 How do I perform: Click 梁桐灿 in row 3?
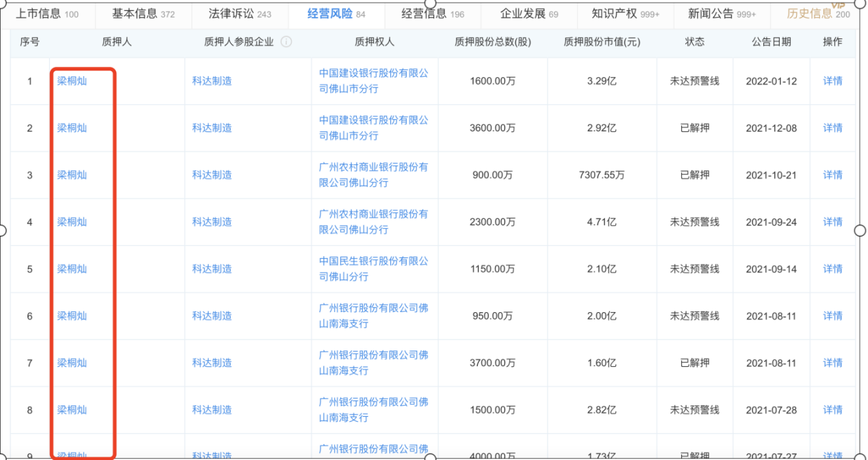click(x=72, y=175)
